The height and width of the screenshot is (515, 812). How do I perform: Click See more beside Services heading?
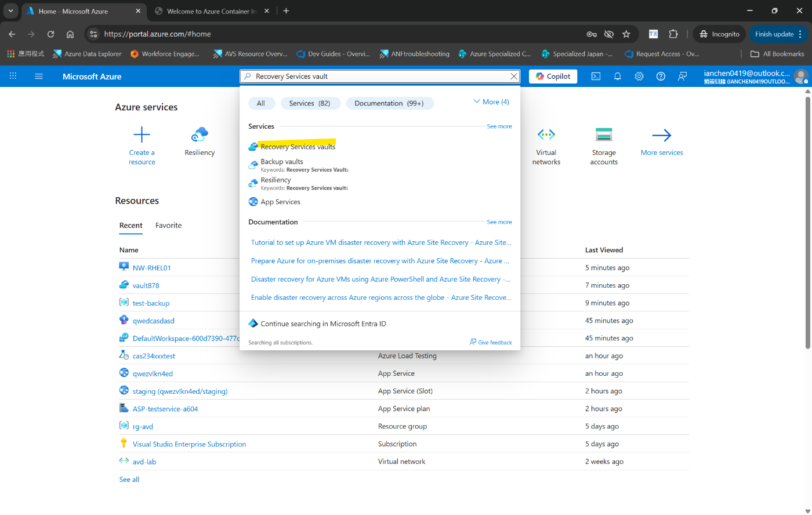coord(499,126)
